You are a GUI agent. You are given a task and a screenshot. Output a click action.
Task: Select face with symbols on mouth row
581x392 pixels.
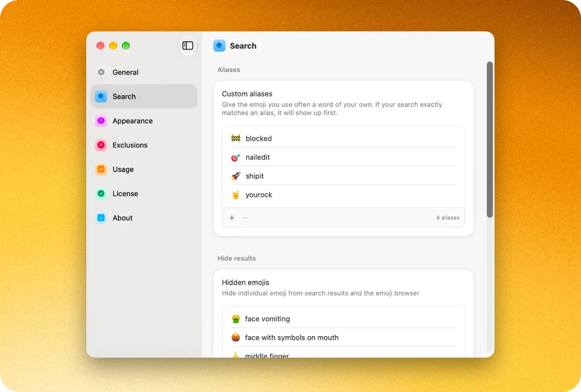(x=343, y=338)
